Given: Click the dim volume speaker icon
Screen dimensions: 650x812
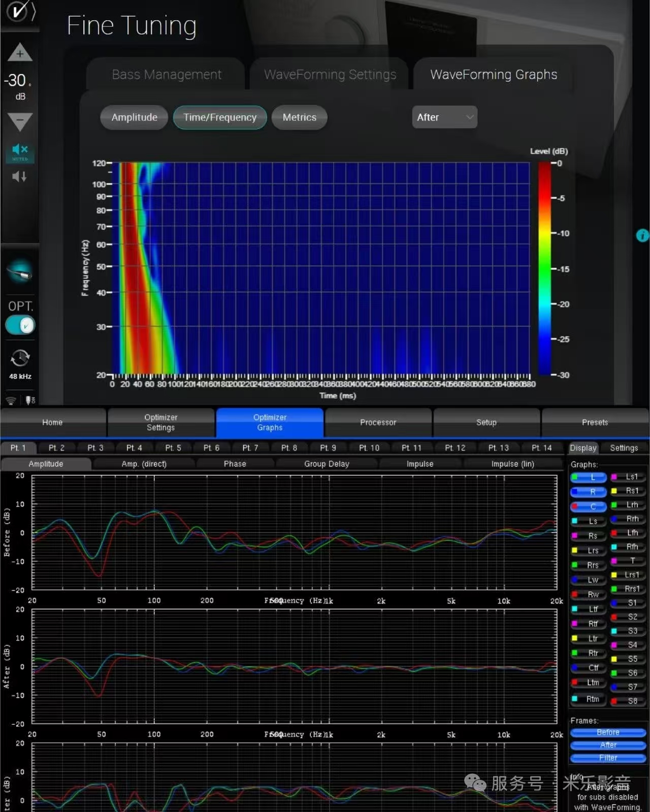Looking at the screenshot, I should point(20,177).
